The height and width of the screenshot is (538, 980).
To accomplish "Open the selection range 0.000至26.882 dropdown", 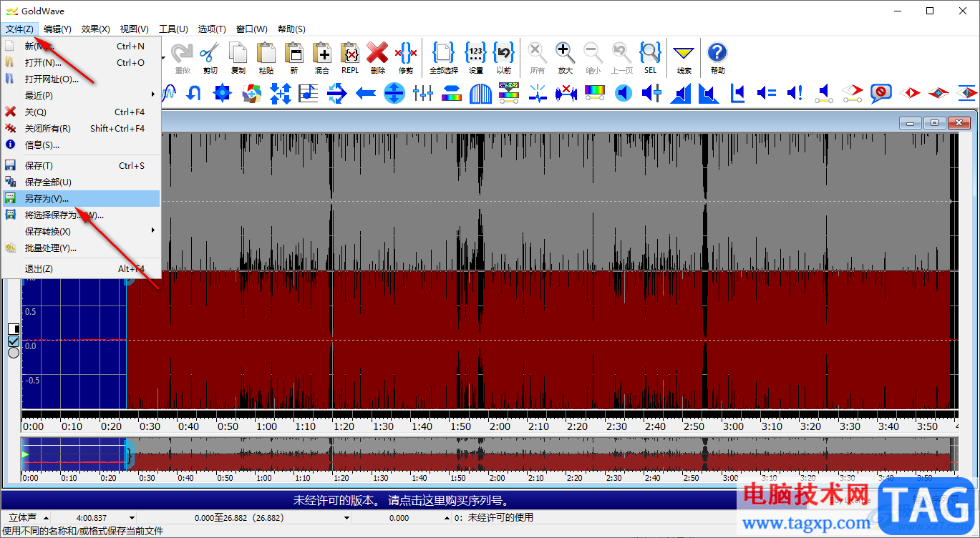I will click(346, 518).
